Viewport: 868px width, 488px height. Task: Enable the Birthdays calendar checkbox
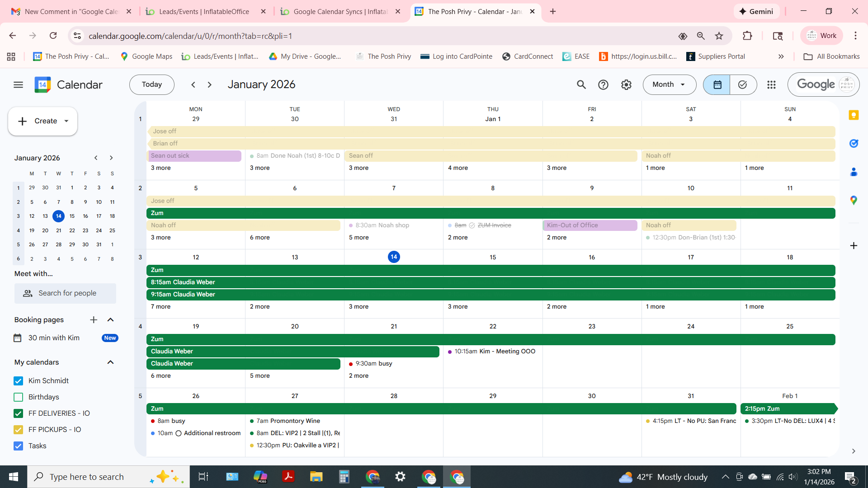click(x=18, y=397)
